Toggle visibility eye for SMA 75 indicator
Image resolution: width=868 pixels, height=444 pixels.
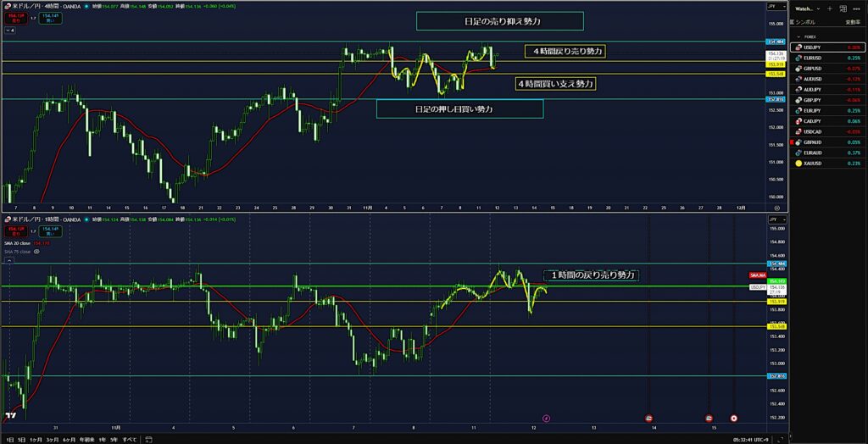tap(36, 251)
